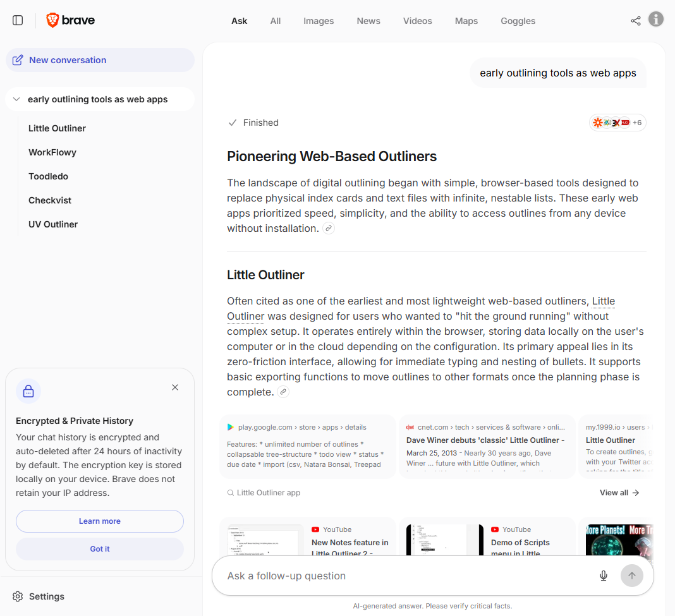Switch to the All tab
The height and width of the screenshot is (616, 675).
click(276, 21)
